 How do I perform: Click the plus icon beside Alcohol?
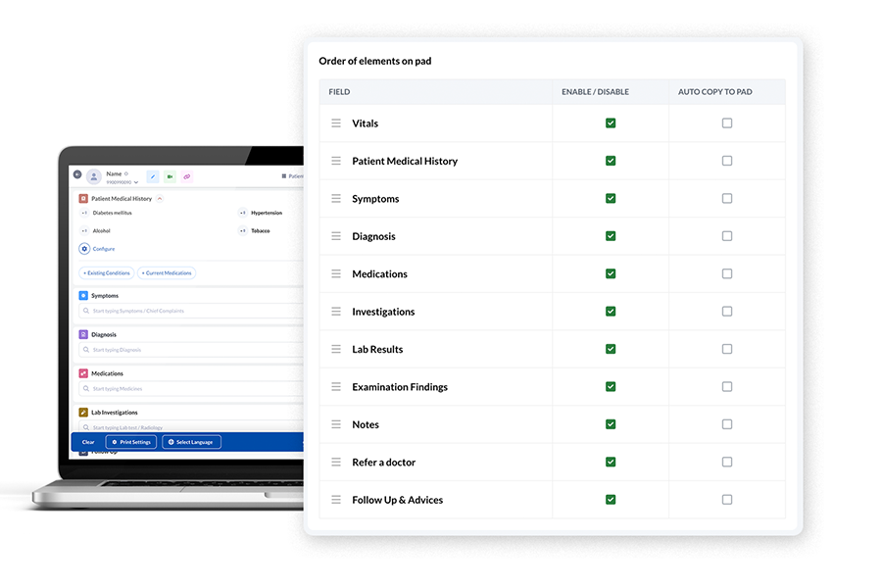84,230
